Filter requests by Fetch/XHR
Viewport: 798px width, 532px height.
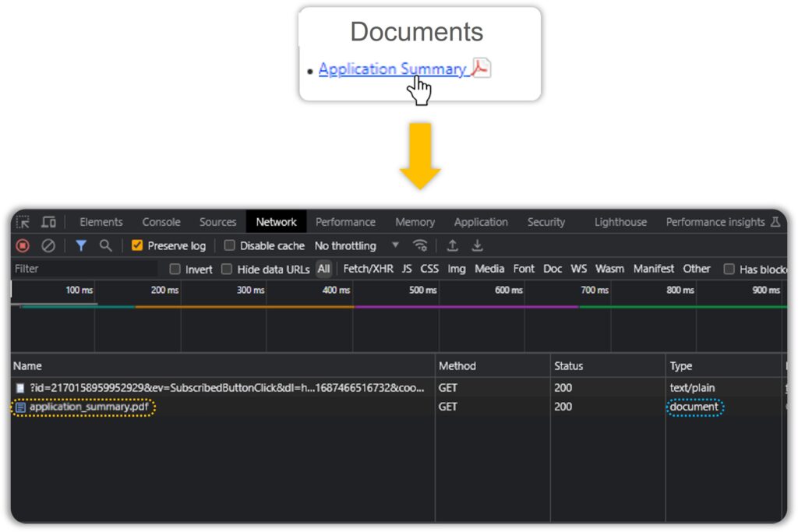pyautogui.click(x=369, y=269)
